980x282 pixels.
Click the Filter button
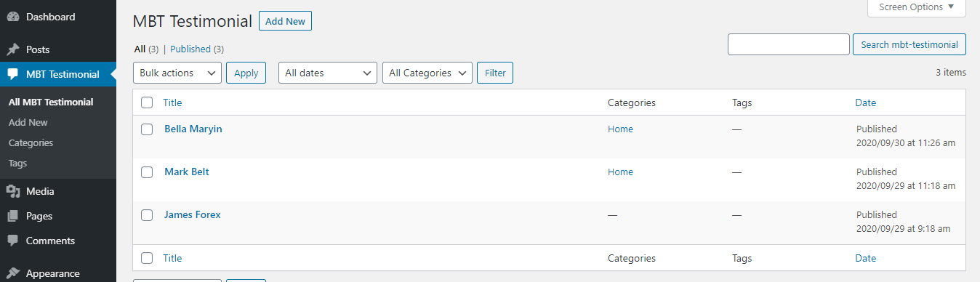point(495,73)
